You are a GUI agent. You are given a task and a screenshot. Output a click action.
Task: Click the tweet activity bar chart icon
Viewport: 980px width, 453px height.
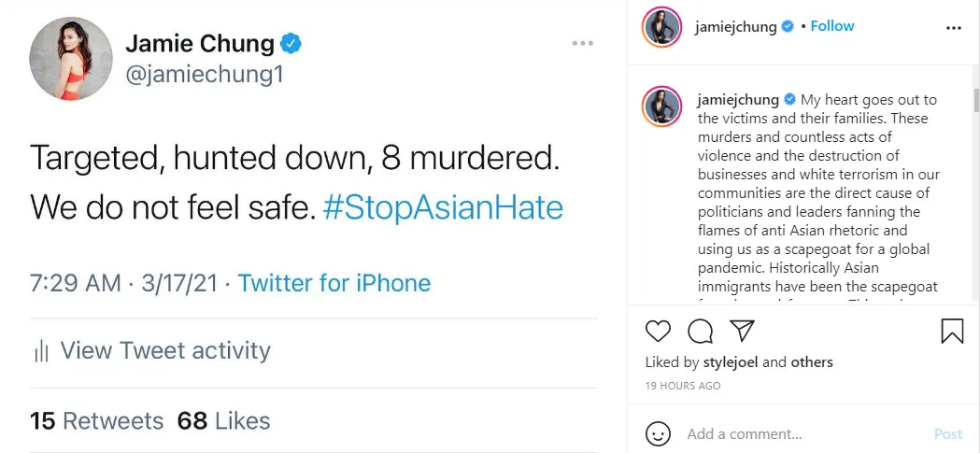[x=41, y=351]
